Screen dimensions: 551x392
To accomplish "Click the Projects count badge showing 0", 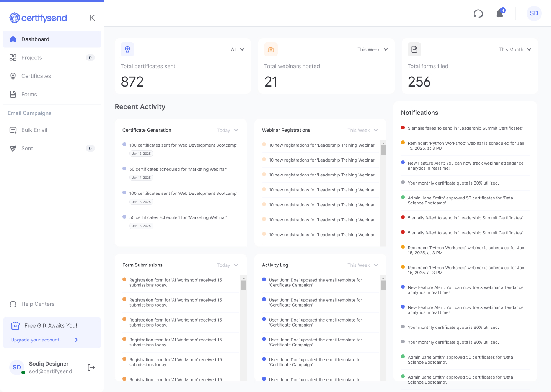I will [x=90, y=58].
